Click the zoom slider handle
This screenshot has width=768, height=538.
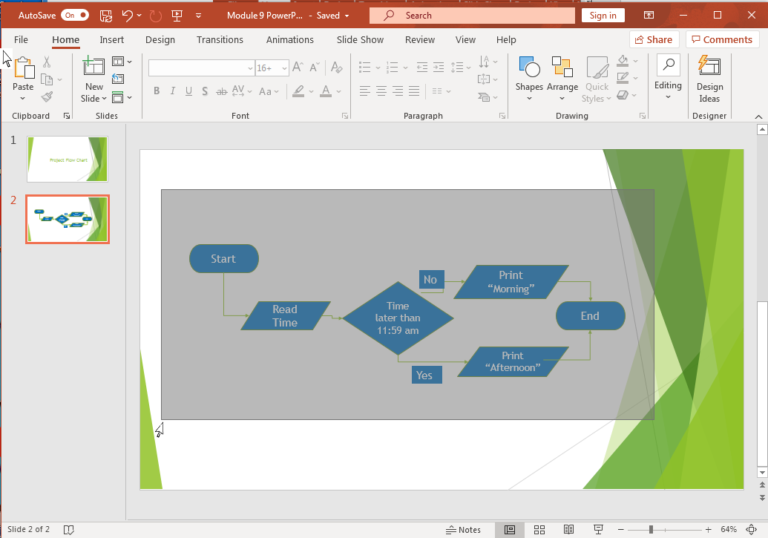point(651,529)
